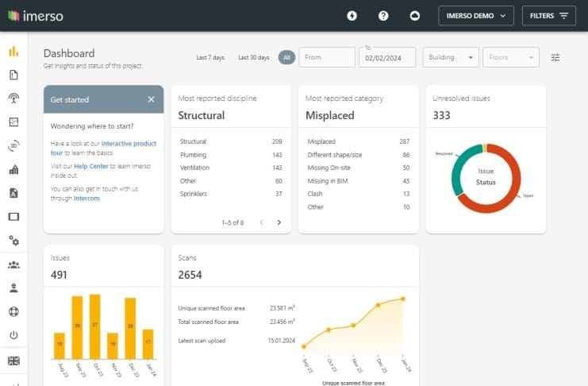
Task: Select the 'Last 7 days' range
Action: (210, 57)
